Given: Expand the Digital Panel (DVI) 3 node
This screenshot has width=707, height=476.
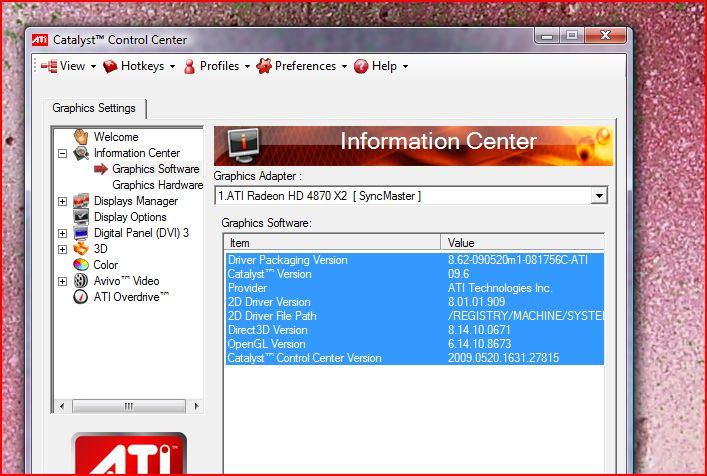Looking at the screenshot, I should point(63,233).
